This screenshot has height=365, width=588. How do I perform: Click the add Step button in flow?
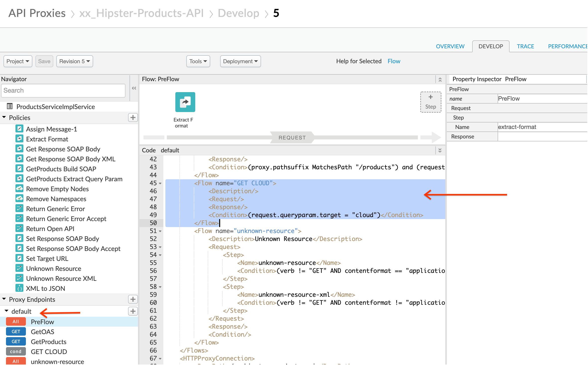(x=431, y=102)
